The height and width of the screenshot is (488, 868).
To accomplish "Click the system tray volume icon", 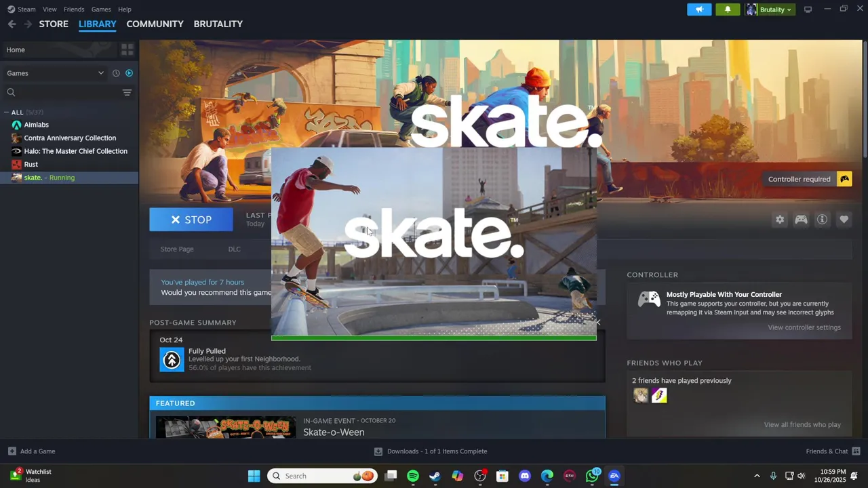I will 801,476.
